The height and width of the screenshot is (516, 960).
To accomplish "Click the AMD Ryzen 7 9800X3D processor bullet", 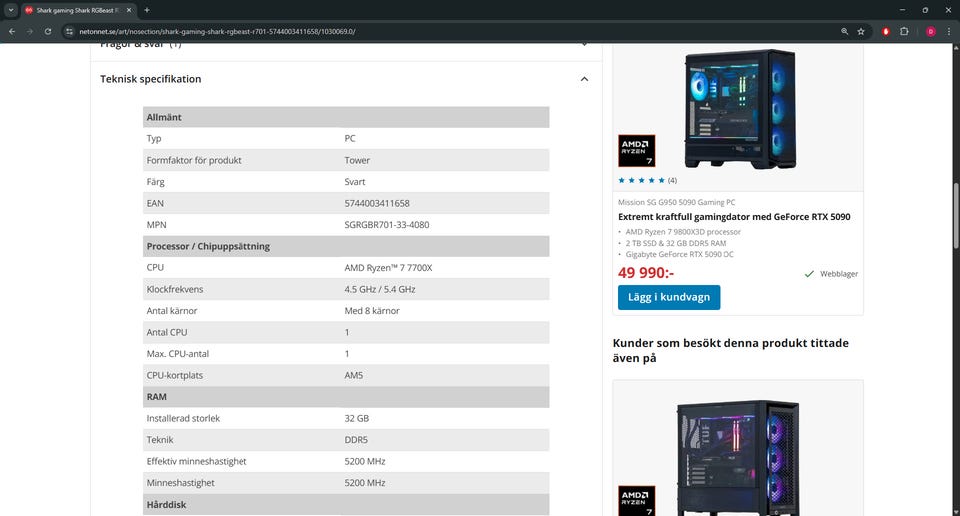I will click(x=683, y=232).
